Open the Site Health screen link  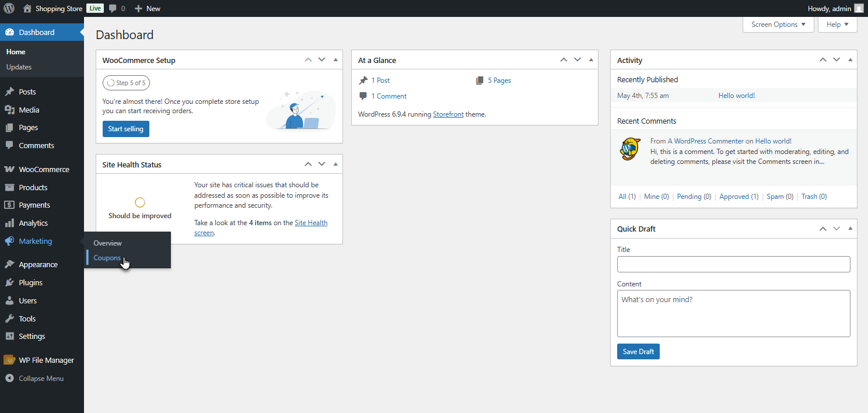pyautogui.click(x=261, y=228)
